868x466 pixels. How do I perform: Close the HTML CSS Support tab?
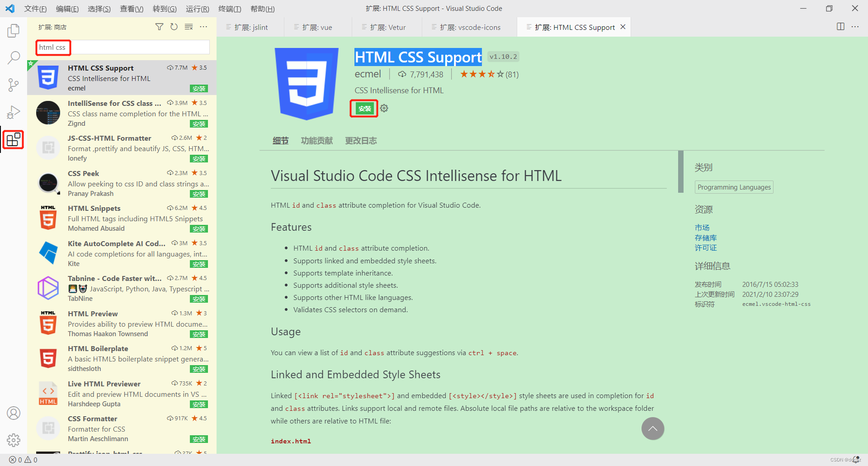[x=623, y=27]
